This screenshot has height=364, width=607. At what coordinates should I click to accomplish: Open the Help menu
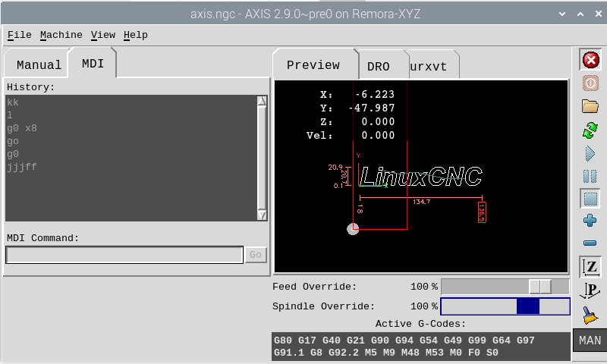tap(136, 35)
